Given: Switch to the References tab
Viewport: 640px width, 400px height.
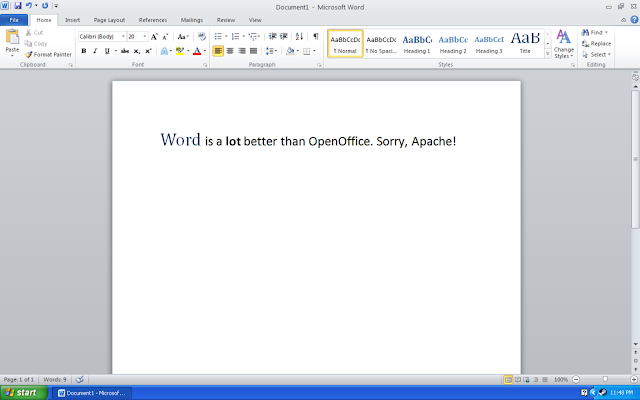Looking at the screenshot, I should coord(153,20).
